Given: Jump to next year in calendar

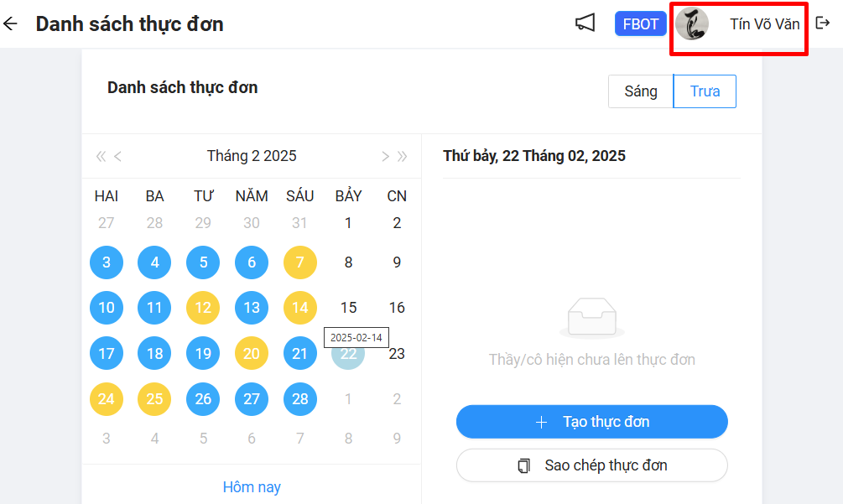Looking at the screenshot, I should click(403, 156).
